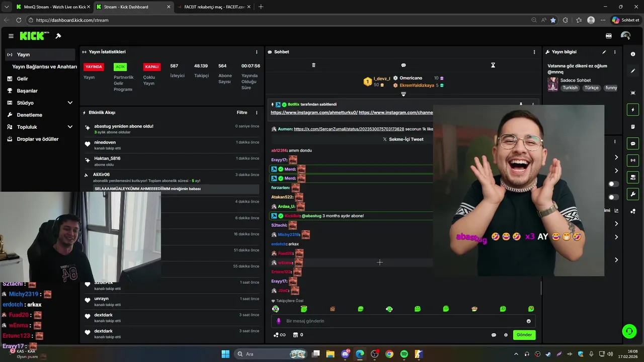The height and width of the screenshot is (362, 644).
Task: Click the hourglass icon in the chat toolbar
Action: (x=493, y=65)
